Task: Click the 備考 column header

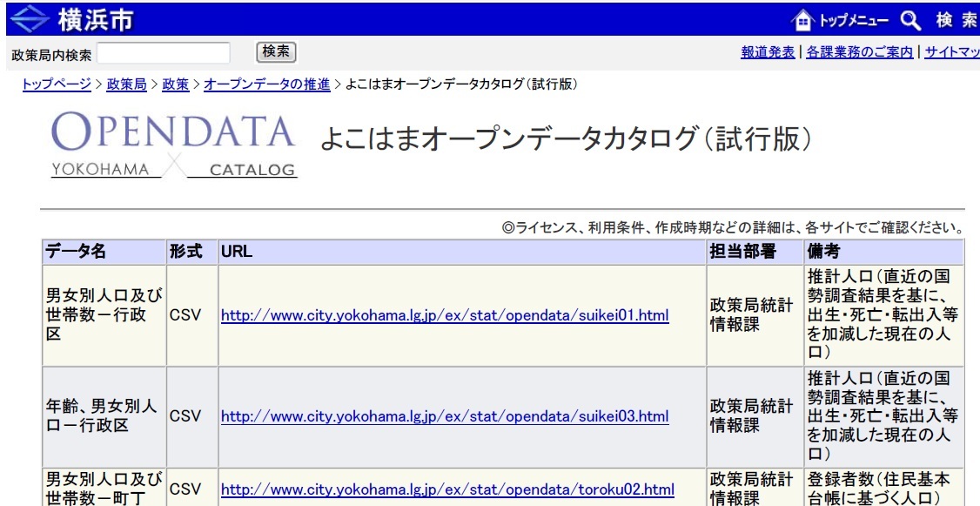Action: pos(884,252)
